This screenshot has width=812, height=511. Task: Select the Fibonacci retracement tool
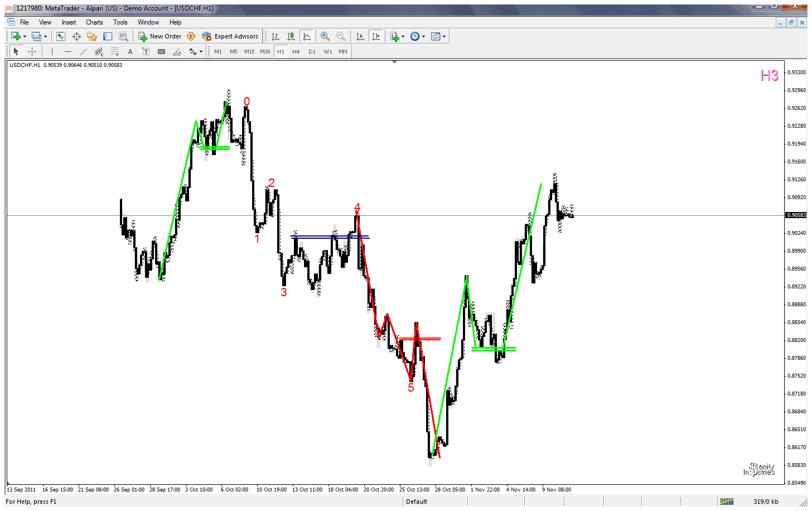click(x=114, y=51)
